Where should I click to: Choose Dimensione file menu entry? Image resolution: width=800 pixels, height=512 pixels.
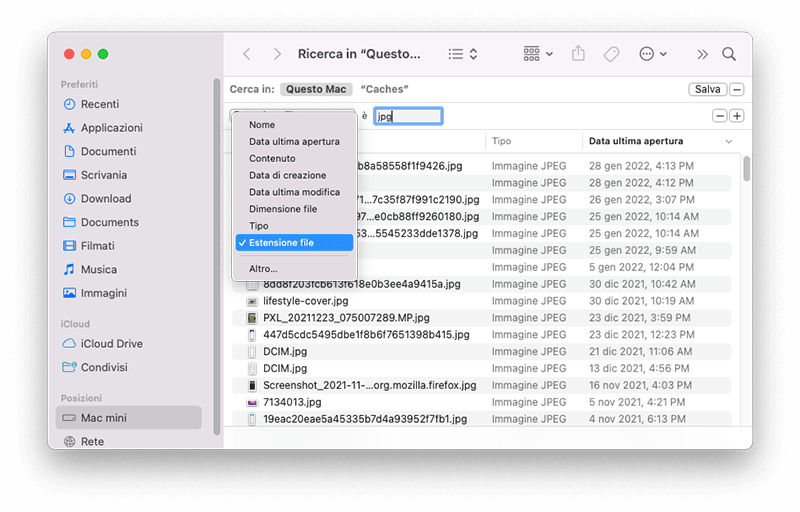click(294, 209)
